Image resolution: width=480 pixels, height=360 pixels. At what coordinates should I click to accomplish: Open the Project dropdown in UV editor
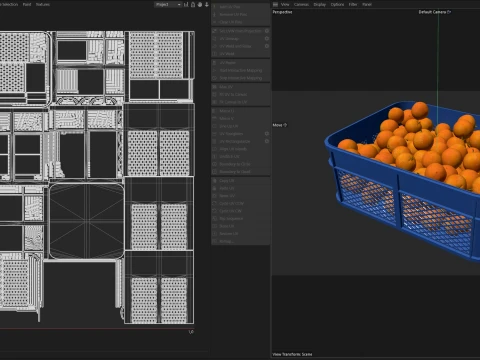point(168,4)
